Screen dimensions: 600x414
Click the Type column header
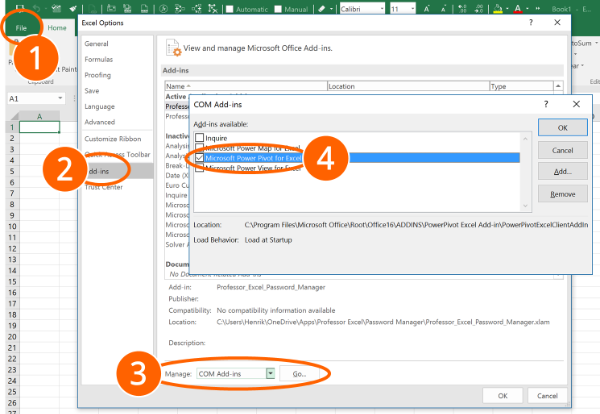coord(521,86)
